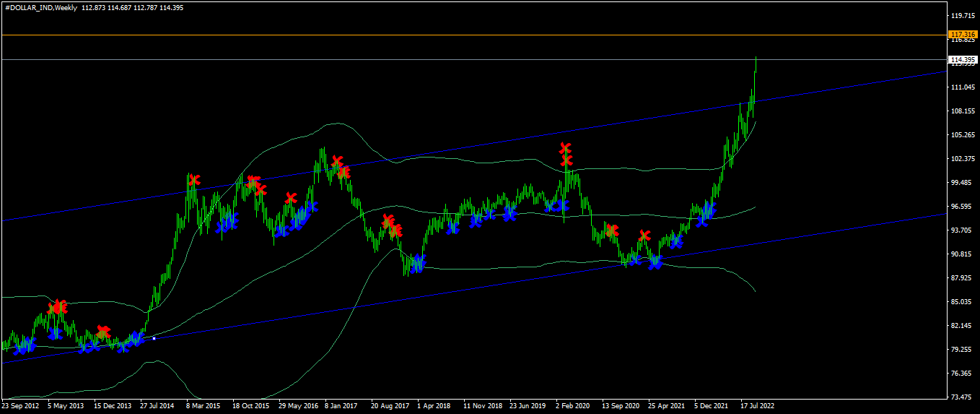980x414 pixels.
Task: Click the isolated red X marker near May 2016
Action: 291,198
